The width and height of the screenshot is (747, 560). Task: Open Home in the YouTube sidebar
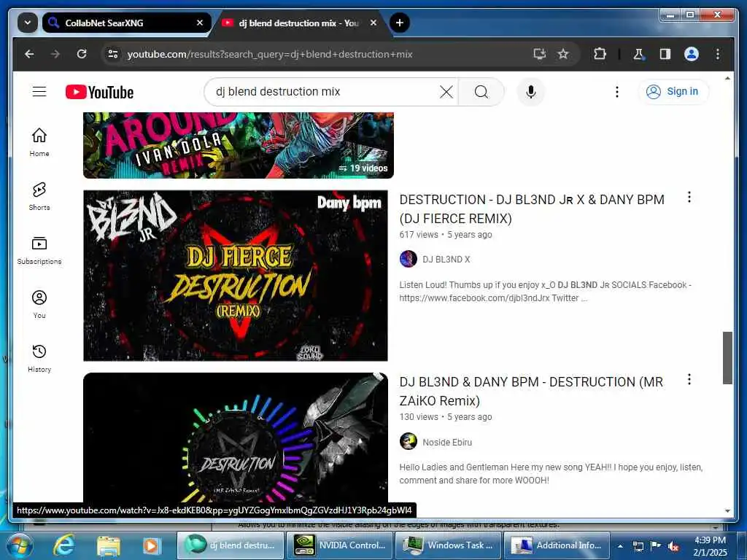(39, 142)
